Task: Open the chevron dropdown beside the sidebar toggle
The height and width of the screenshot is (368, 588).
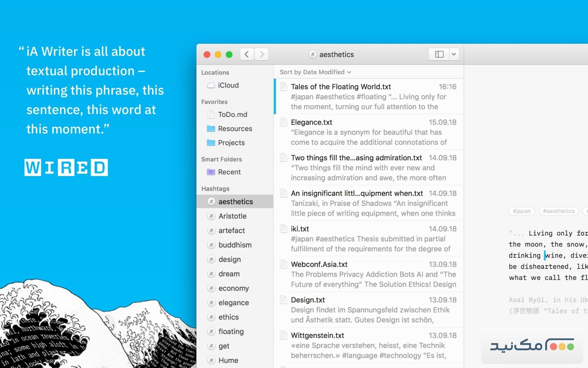Action: click(454, 54)
